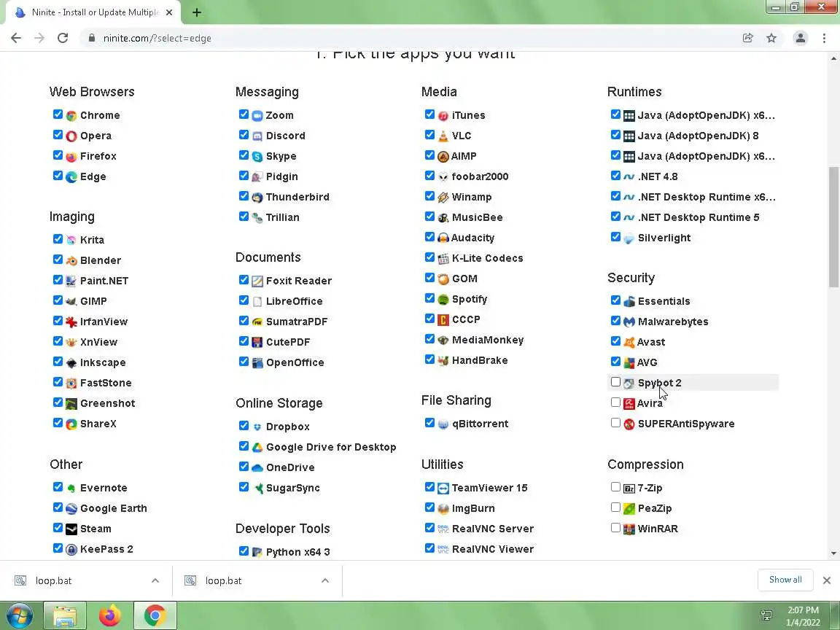Tick the PeaZip checkbox
The image size is (840, 630).
click(x=615, y=507)
